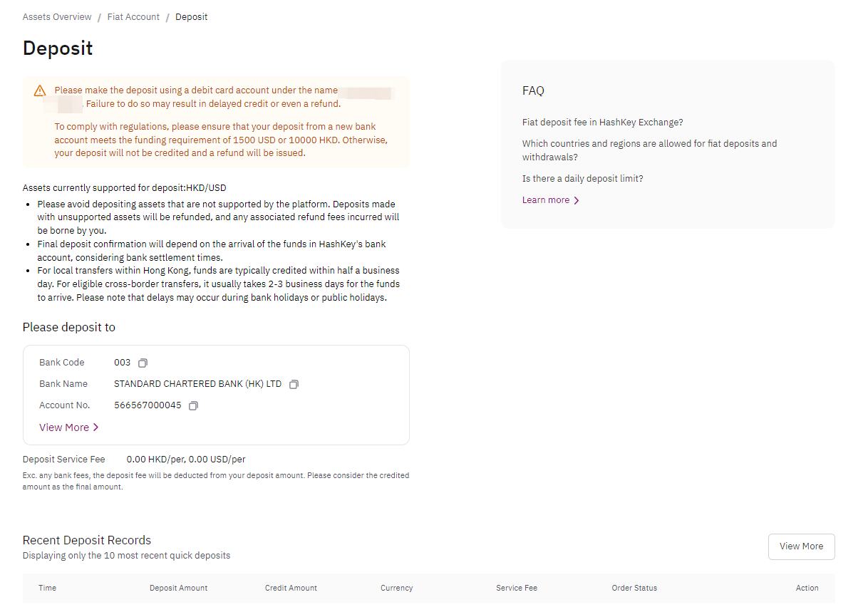Screen dimensions: 868x612
Task: Copy the bank code 003
Action: point(143,363)
